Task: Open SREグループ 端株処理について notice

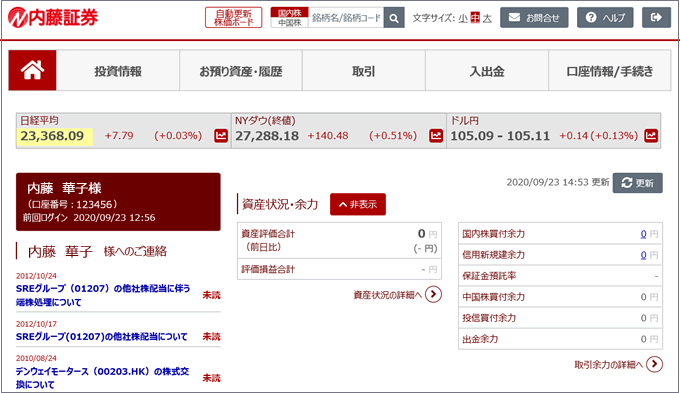Action: coord(103,295)
